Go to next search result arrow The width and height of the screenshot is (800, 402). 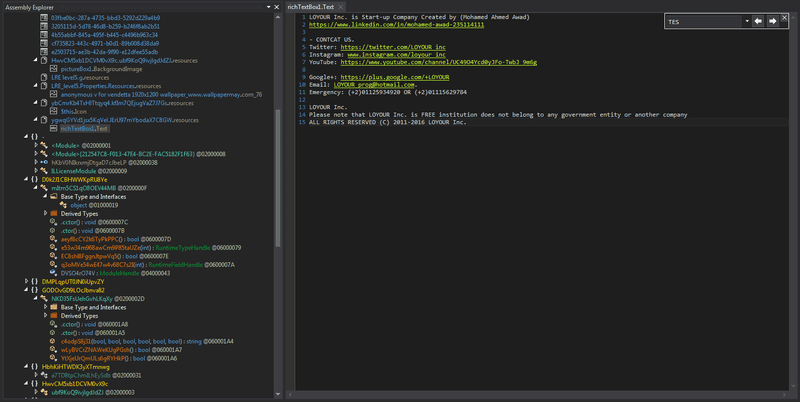click(772, 21)
